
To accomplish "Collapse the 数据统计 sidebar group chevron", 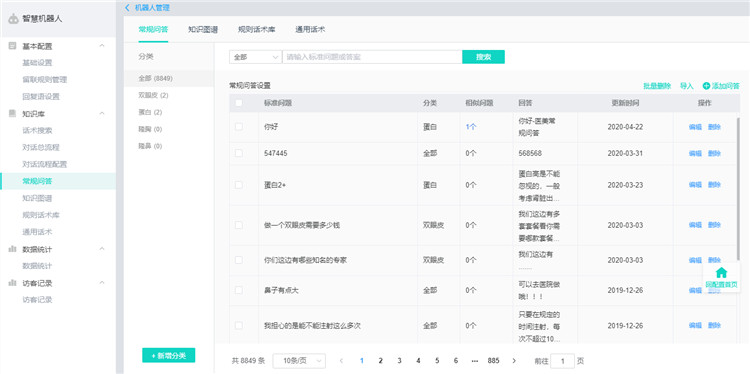I will point(101,249).
